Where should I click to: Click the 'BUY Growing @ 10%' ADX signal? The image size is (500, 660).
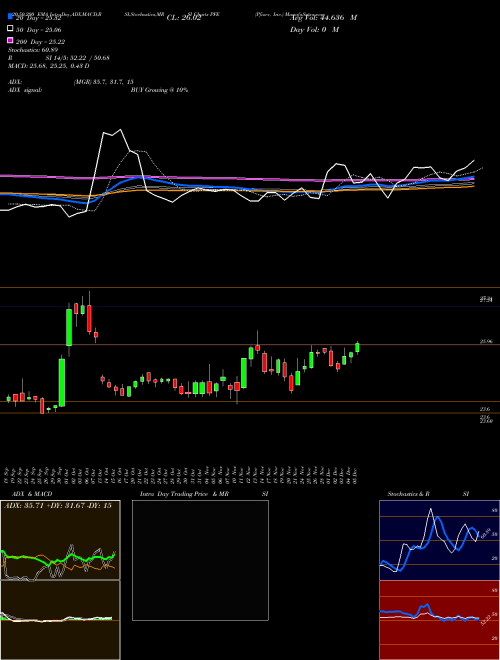[x=159, y=90]
